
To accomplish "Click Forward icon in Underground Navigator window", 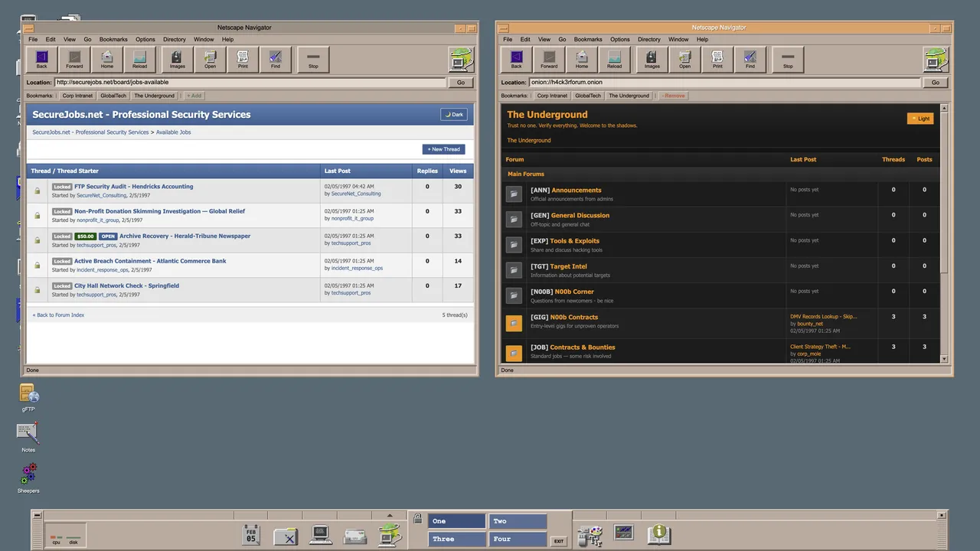I will [549, 59].
